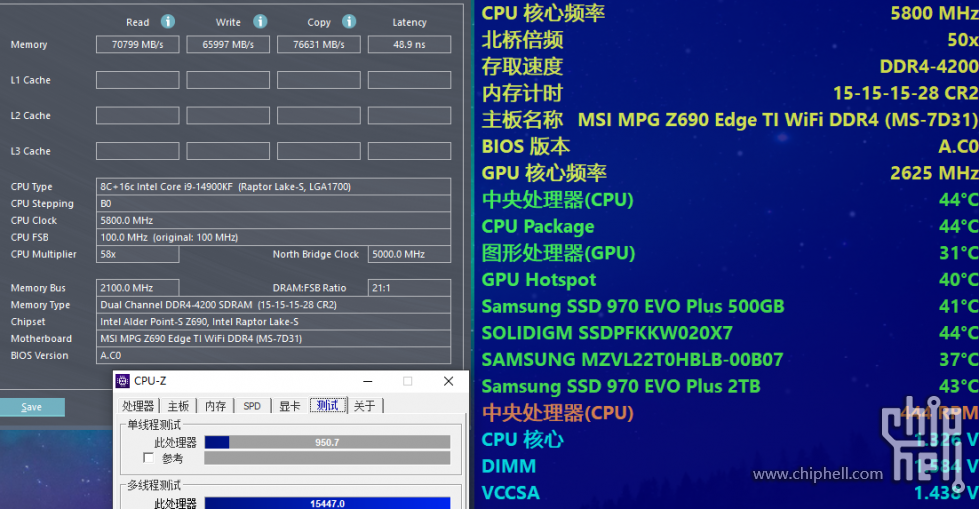Click the Read info icon
979x509 pixels.
[168, 22]
